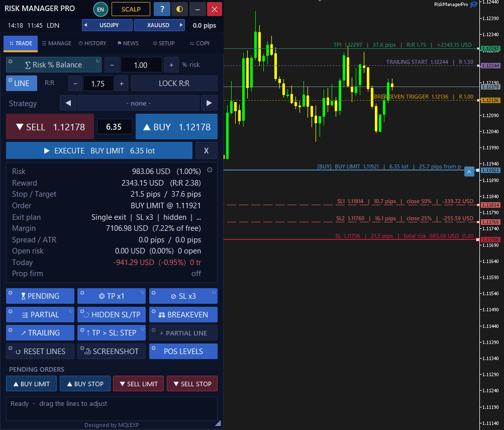Switch to the SETUP tab
This screenshot has height=430, width=504.
[x=164, y=43]
